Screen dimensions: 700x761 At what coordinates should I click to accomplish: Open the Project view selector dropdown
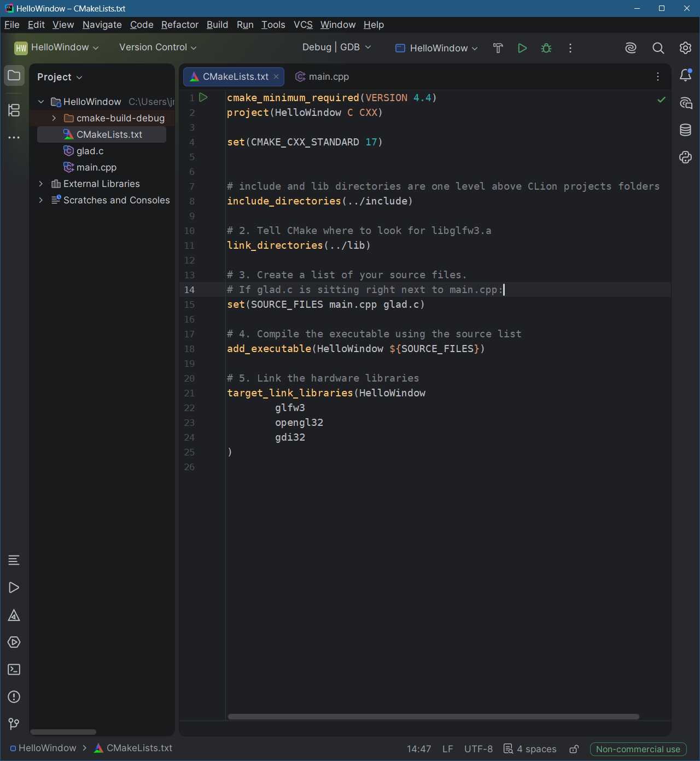tap(60, 77)
